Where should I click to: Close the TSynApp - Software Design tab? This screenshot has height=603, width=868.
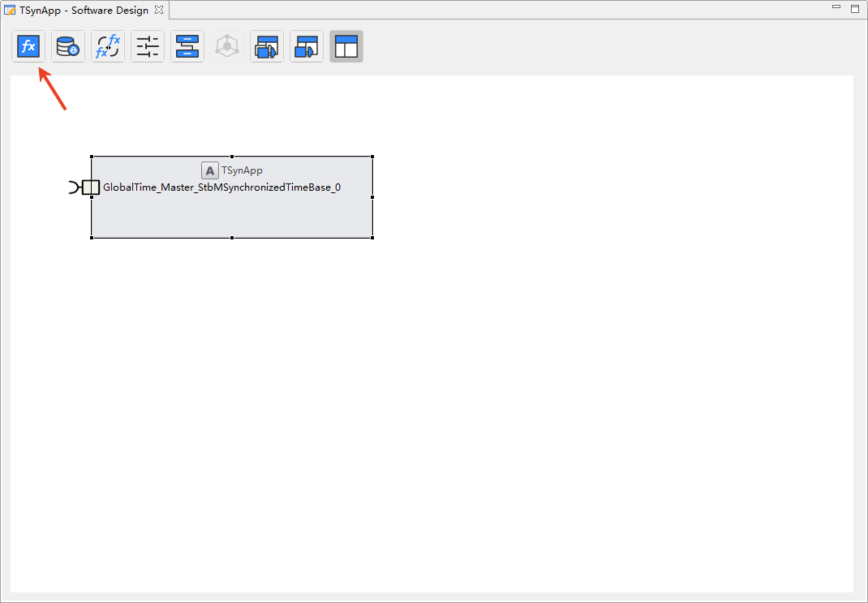coord(159,11)
